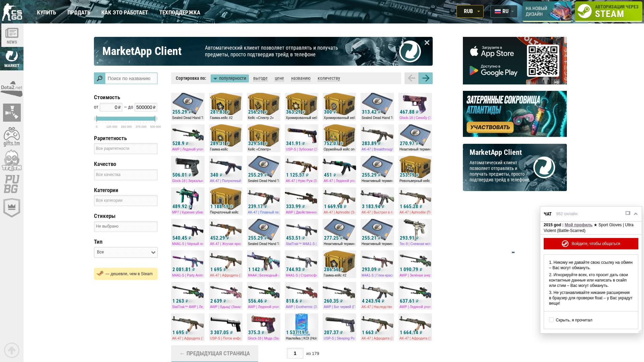Tick the 'Скрыть, я прочитал' checkbox
644x362 pixels.
click(x=551, y=320)
